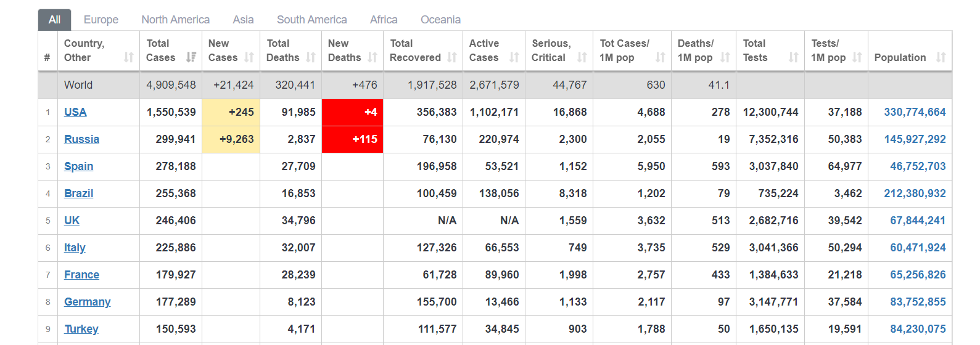Show the Oceania tab data
Image resolution: width=980 pixels, height=345 pixels.
[x=440, y=20]
